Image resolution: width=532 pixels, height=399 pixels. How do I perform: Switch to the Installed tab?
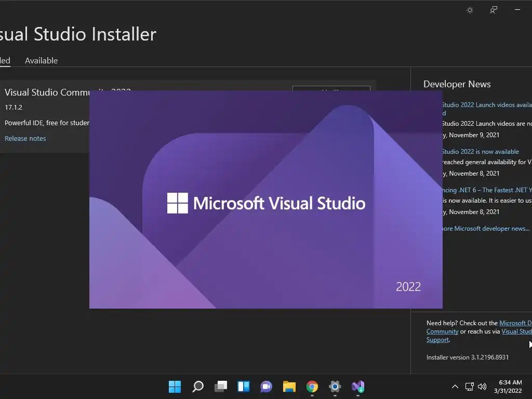point(5,61)
